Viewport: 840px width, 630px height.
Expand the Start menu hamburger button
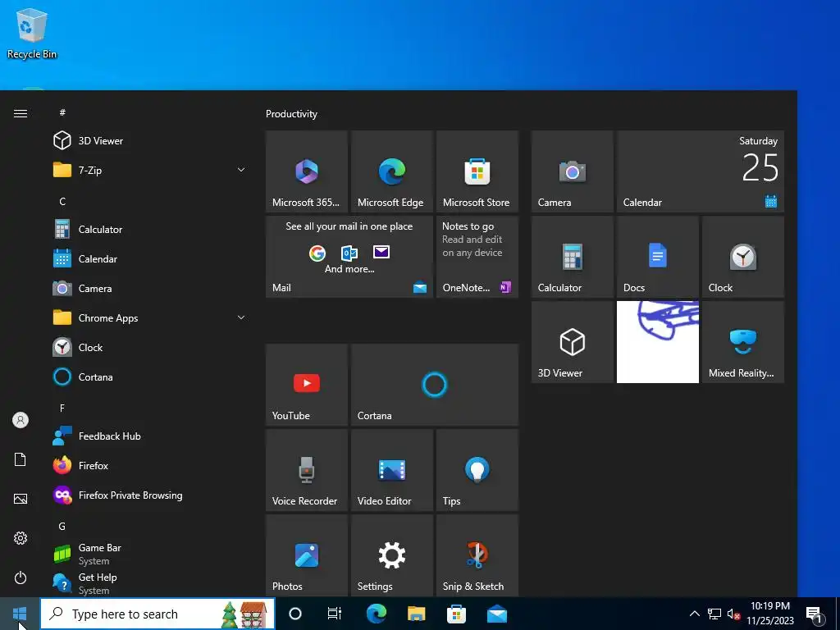21,113
